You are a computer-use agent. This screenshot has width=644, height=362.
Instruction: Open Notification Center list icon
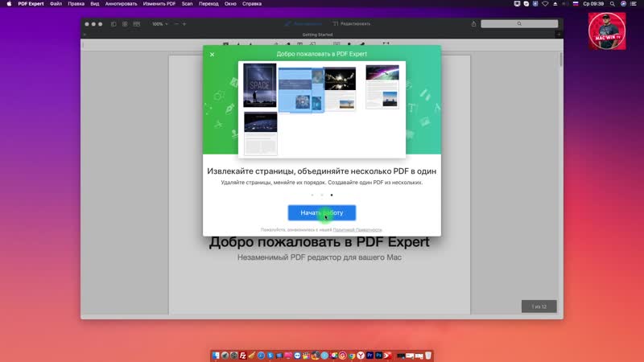pos(634,4)
